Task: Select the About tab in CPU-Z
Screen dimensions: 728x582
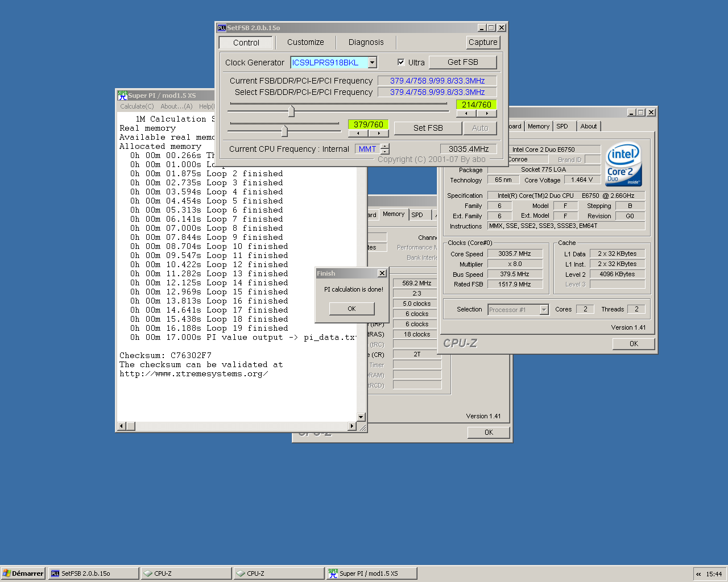Action: pyautogui.click(x=589, y=126)
